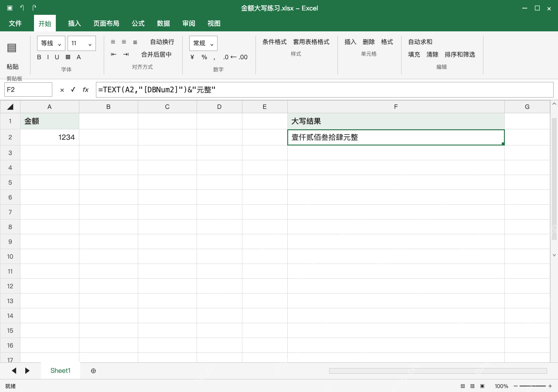
Task: Toggle underline formatting
Action: click(57, 57)
